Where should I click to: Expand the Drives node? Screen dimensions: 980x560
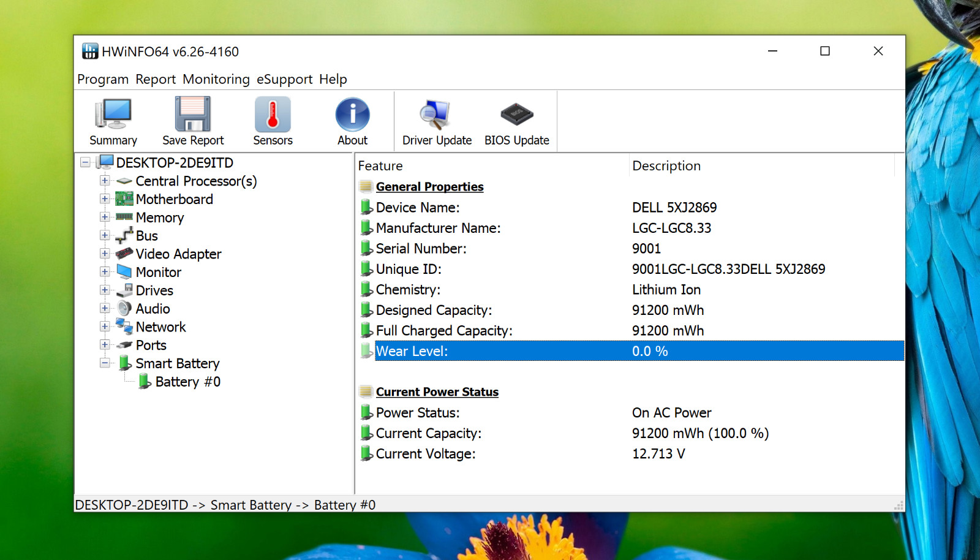[105, 290]
